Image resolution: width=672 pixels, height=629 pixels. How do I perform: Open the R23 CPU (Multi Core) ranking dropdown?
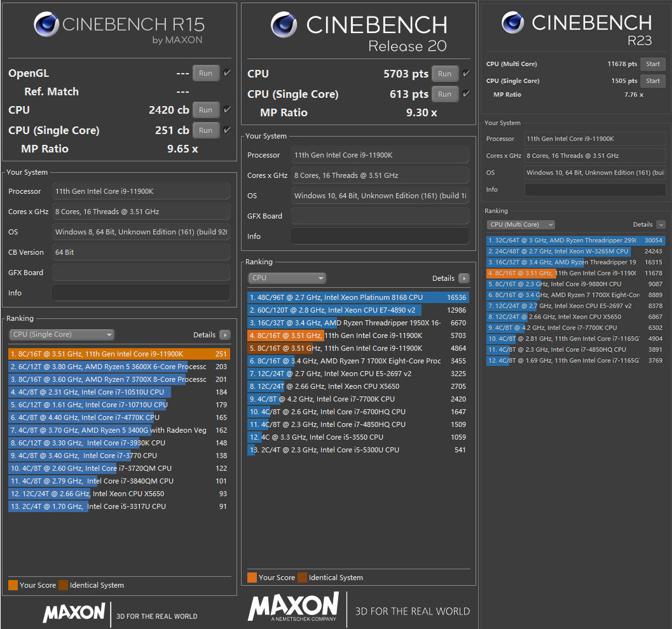(521, 224)
